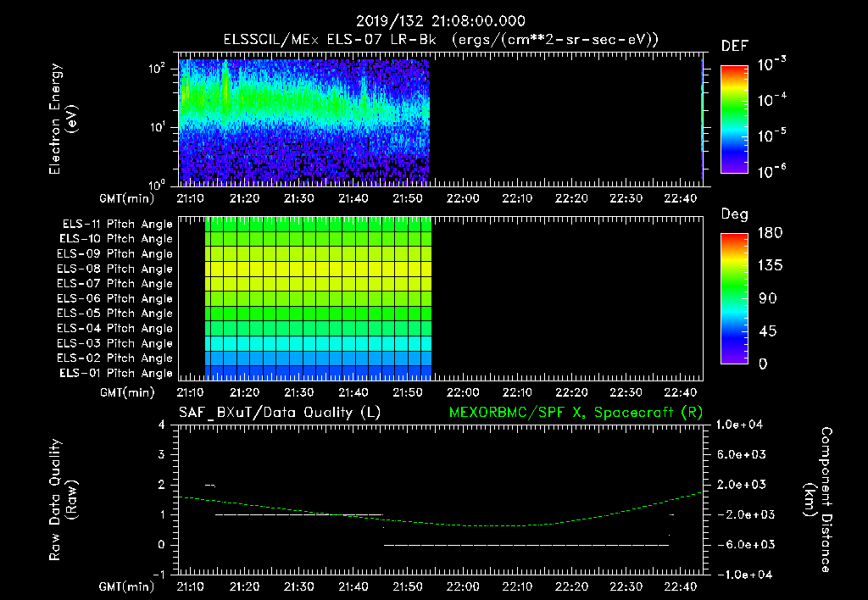Select the ELS-04 Pitch Angle row label

click(x=115, y=328)
